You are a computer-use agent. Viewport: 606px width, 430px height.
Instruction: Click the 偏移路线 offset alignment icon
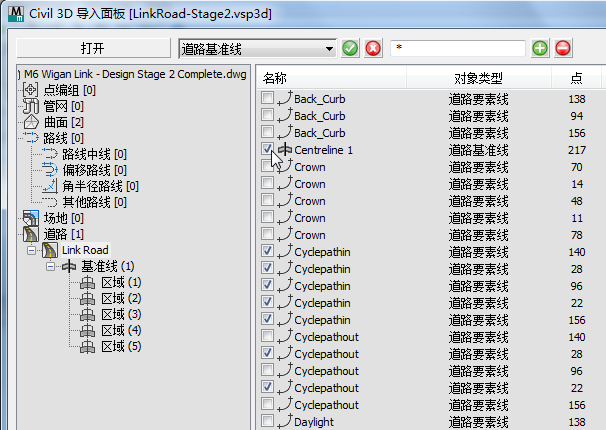click(50, 170)
